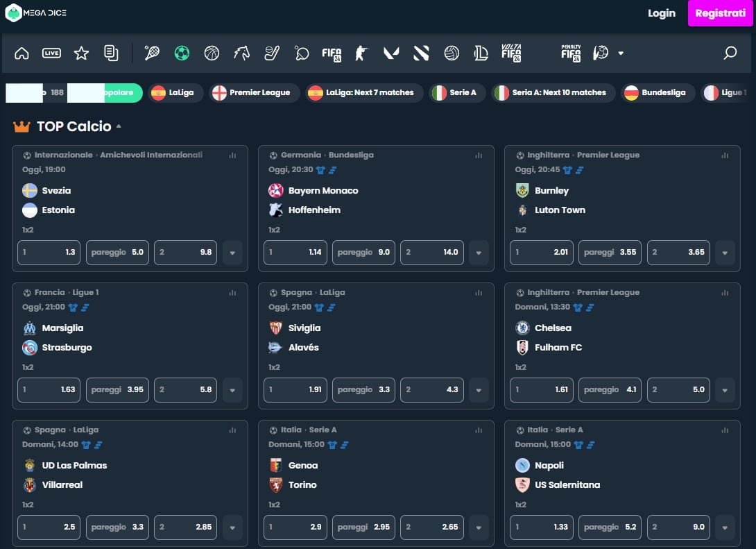Select the table tennis paddle icon
Viewport: 756px width, 549px height.
pyautogui.click(x=302, y=53)
